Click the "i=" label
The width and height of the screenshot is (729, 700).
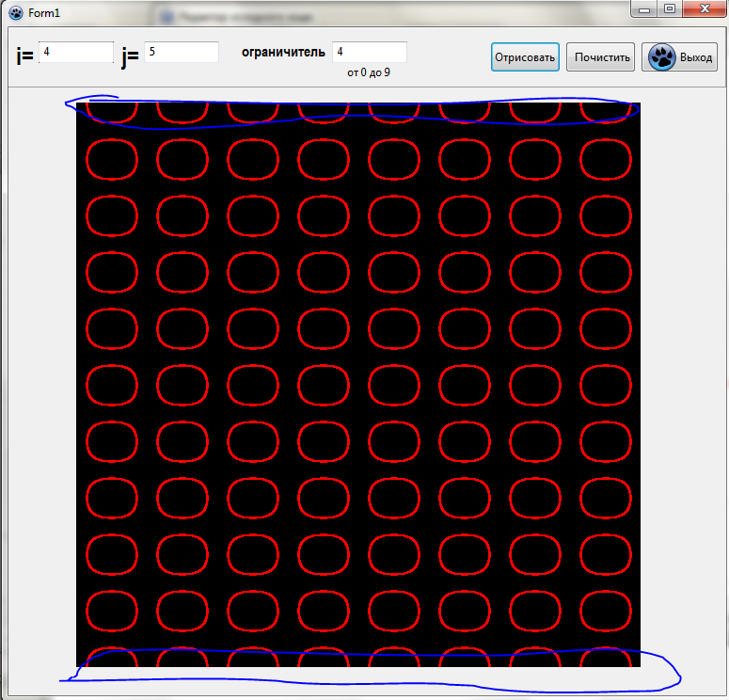[24, 56]
